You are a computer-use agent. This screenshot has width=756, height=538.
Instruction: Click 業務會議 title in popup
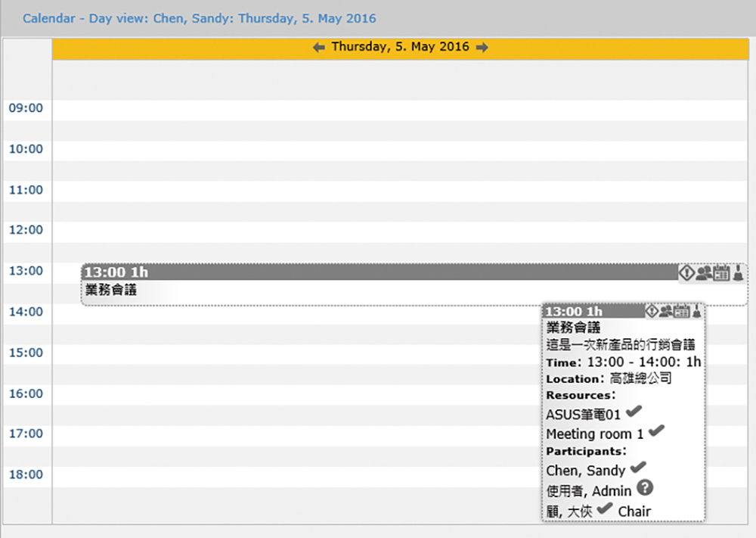point(573,328)
